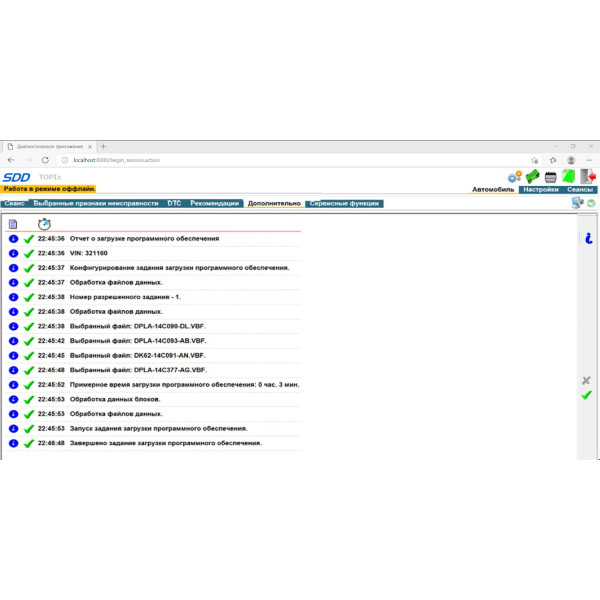Screen dimensions: 600x600
Task: Select the Сервисные функции tab
Action: click(344, 203)
